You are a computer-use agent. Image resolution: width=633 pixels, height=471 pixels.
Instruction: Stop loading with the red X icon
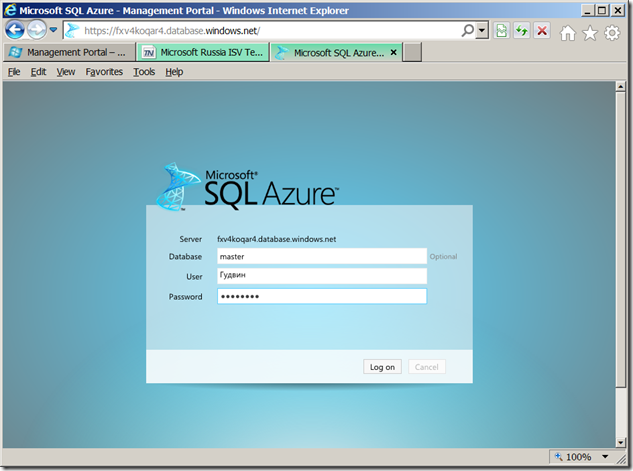tap(542, 31)
